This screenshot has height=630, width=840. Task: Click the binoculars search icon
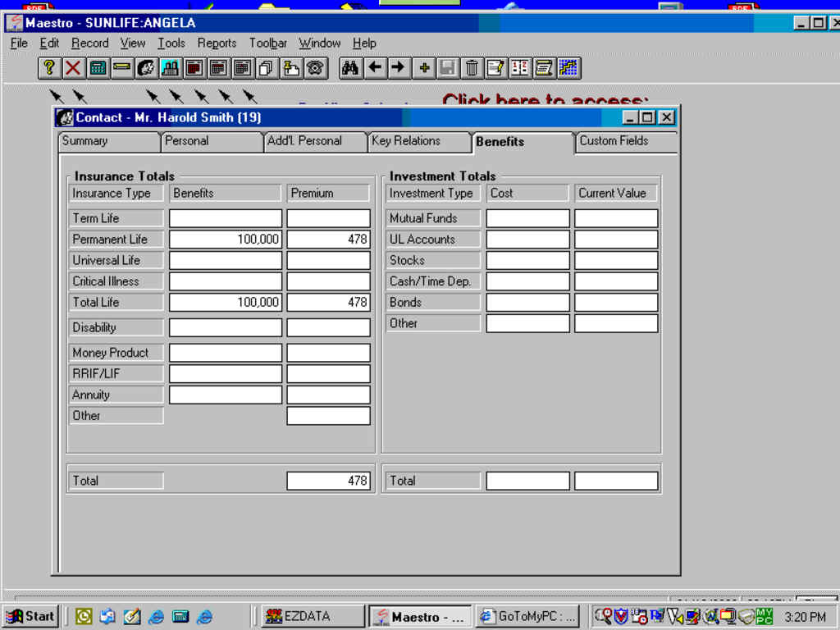pos(350,68)
